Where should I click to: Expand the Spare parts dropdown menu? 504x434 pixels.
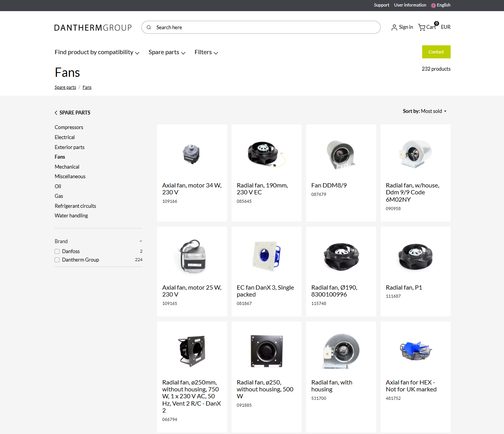167,52
